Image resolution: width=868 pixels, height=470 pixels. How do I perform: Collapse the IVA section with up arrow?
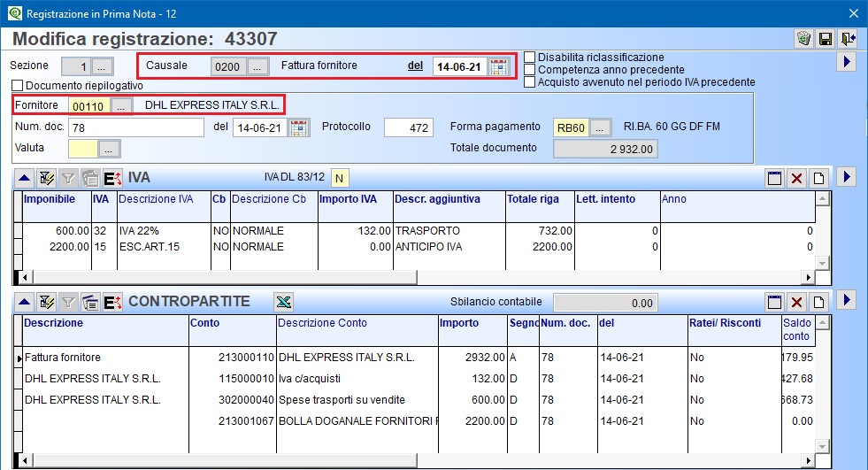coord(24,178)
